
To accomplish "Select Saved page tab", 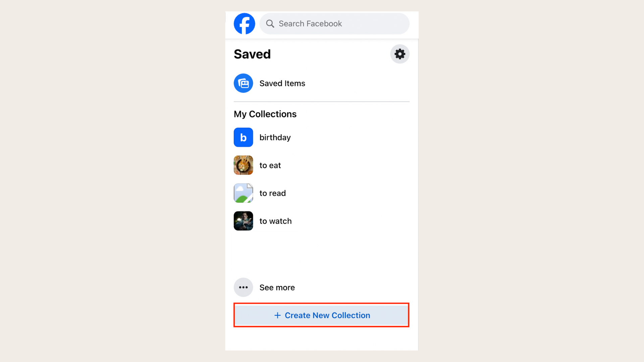I will pos(252,54).
